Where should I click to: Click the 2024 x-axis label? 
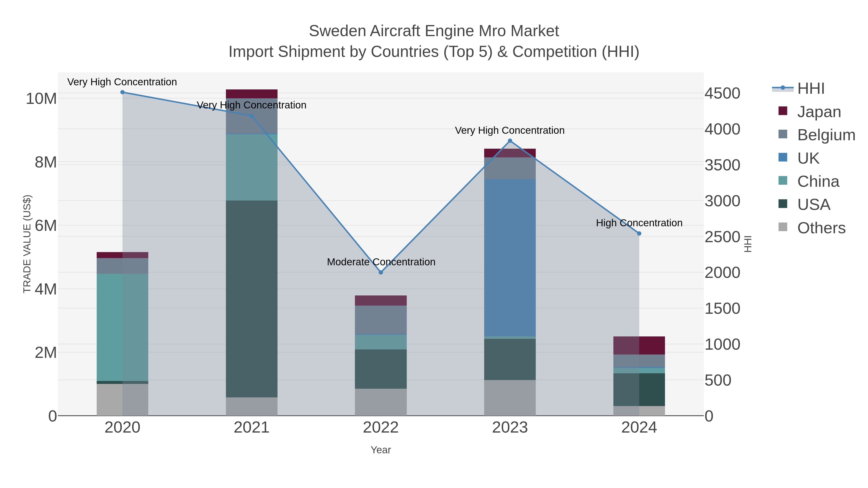(x=639, y=428)
